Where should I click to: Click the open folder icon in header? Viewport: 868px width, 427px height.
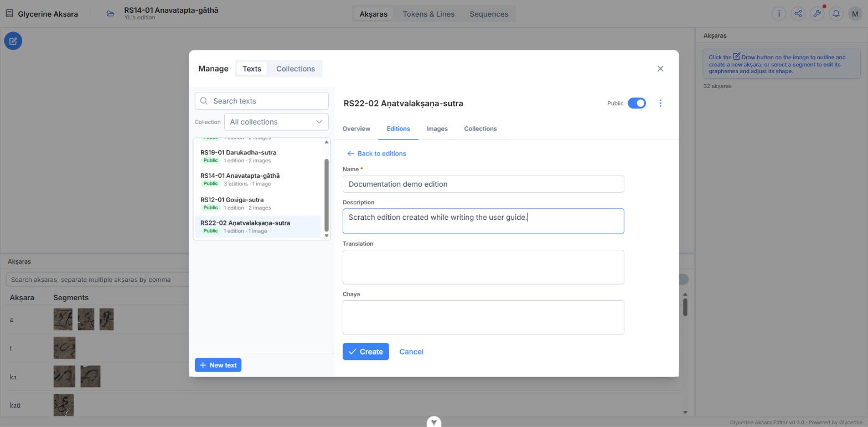pyautogui.click(x=111, y=14)
